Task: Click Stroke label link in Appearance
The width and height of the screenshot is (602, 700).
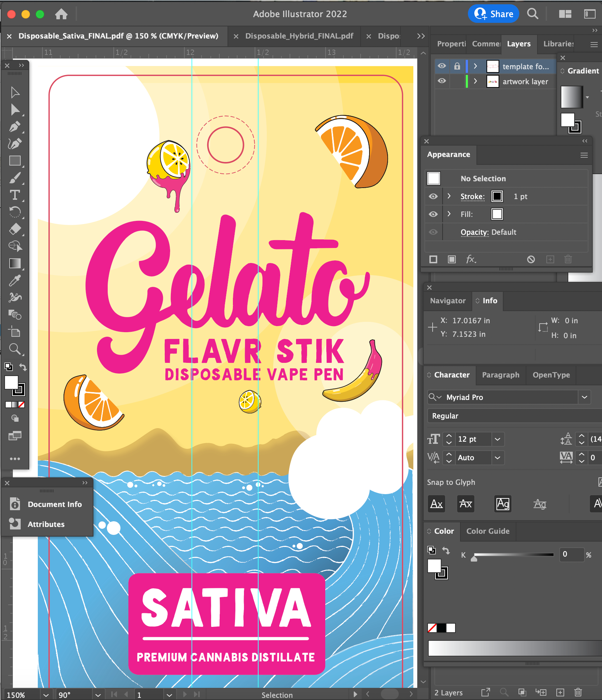Action: point(473,197)
